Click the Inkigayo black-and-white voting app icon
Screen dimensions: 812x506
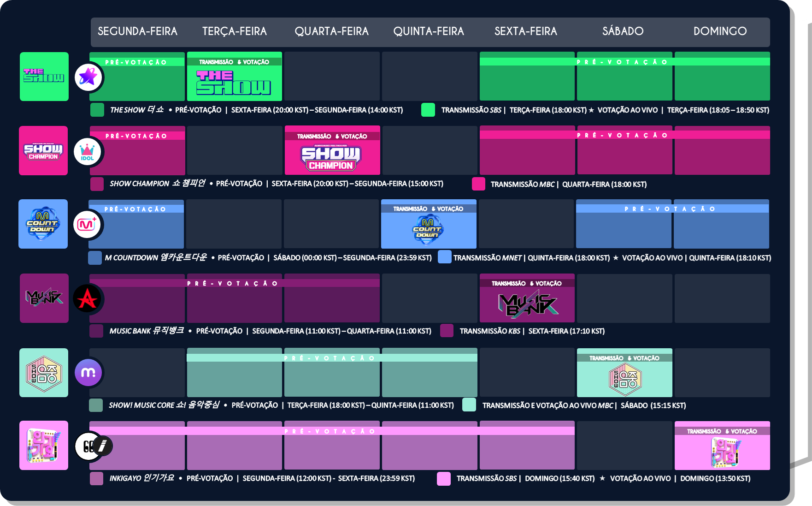93,446
